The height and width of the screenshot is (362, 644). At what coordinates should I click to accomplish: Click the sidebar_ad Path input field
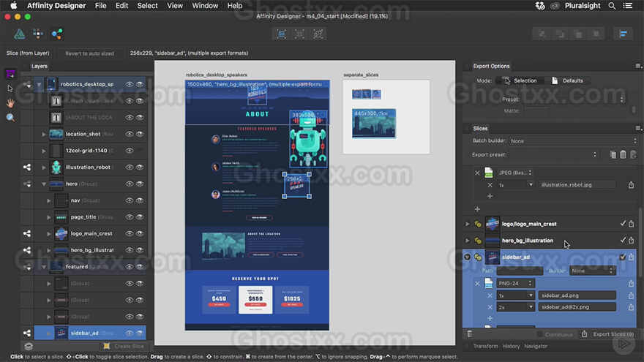coord(520,271)
